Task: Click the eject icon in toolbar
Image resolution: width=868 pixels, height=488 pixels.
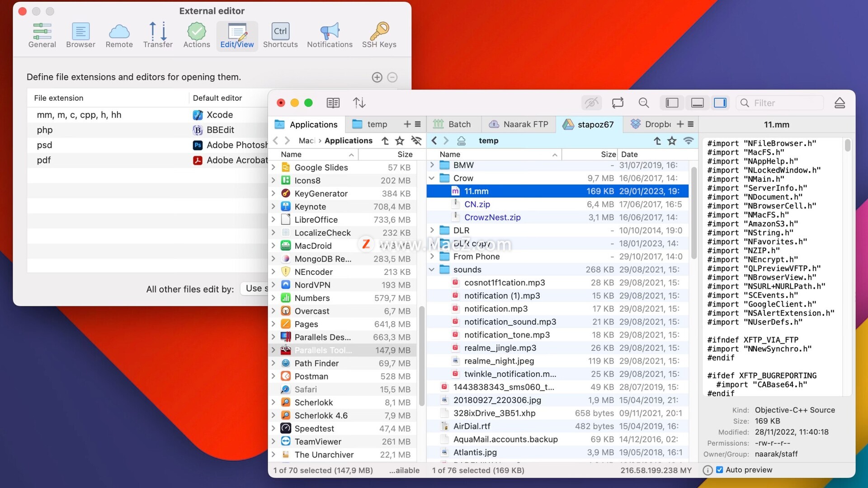Action: (x=840, y=103)
